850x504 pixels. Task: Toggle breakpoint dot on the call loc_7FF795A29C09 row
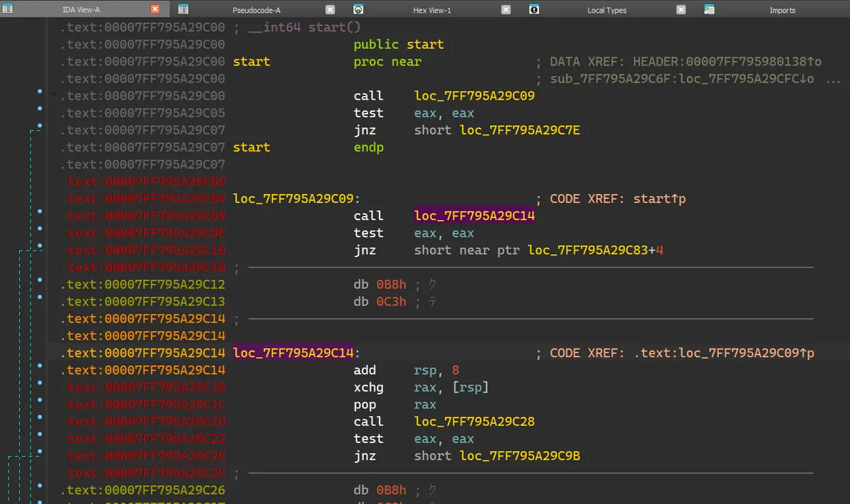tap(40, 92)
